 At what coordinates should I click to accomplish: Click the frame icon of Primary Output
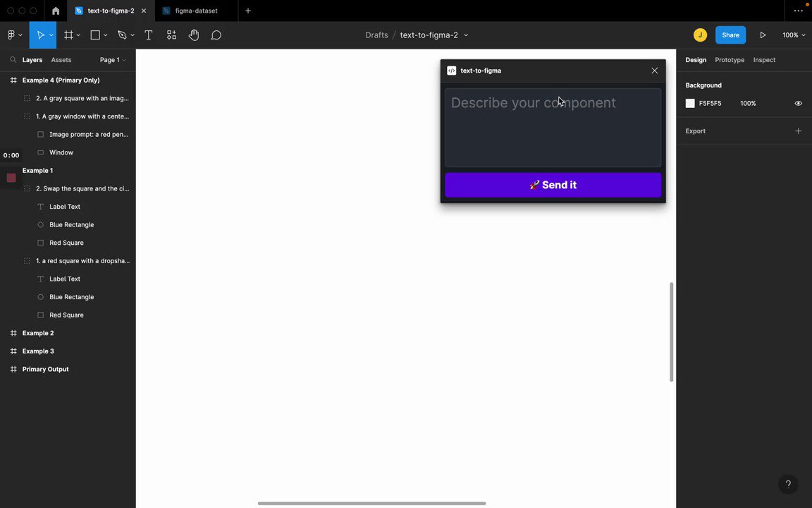(x=13, y=369)
